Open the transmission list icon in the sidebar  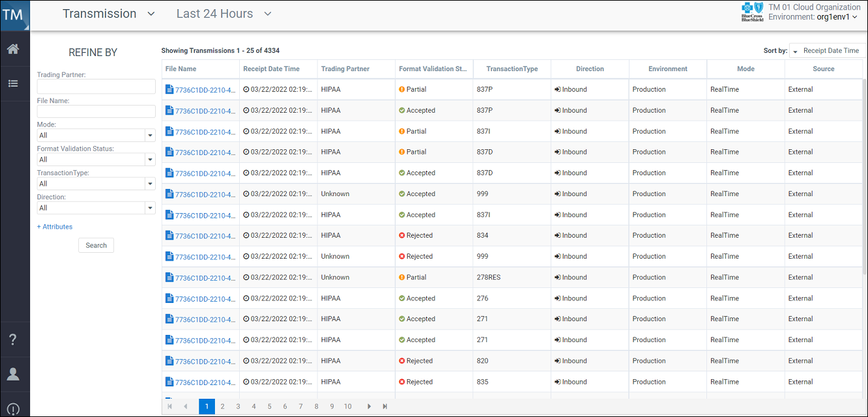click(14, 83)
